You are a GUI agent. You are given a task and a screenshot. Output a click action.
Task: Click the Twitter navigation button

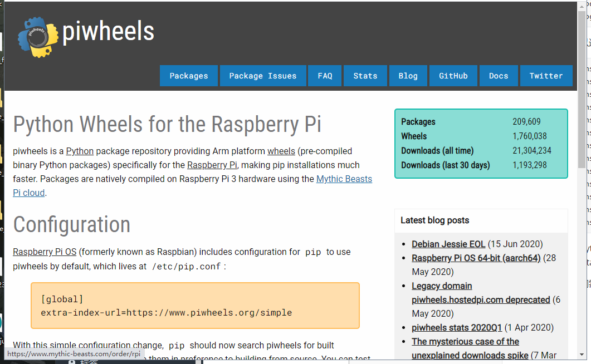point(546,76)
